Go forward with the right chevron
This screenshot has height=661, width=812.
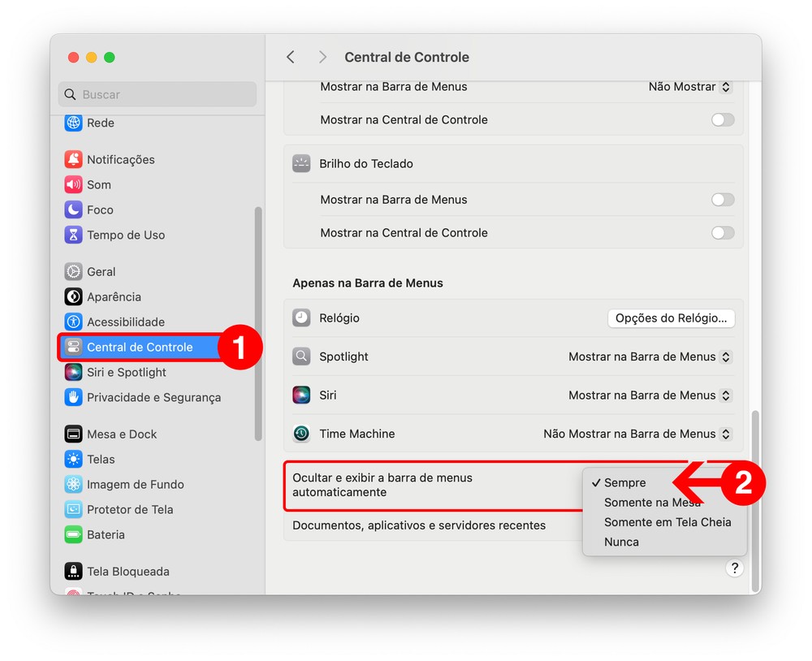click(x=322, y=57)
